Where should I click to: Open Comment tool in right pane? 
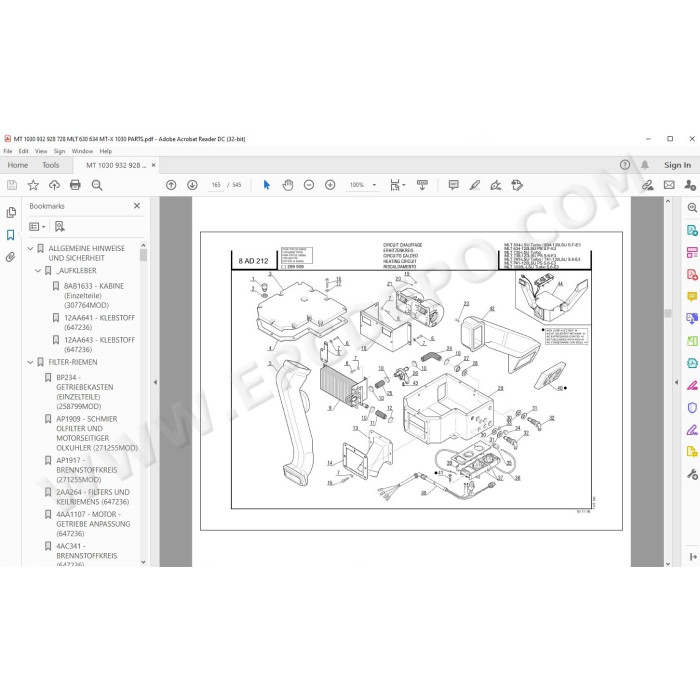pos(692,296)
